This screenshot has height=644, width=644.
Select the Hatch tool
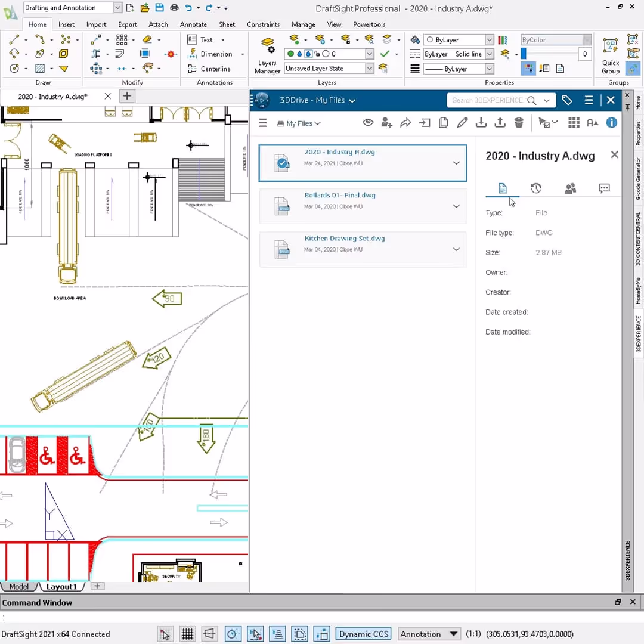(x=40, y=68)
